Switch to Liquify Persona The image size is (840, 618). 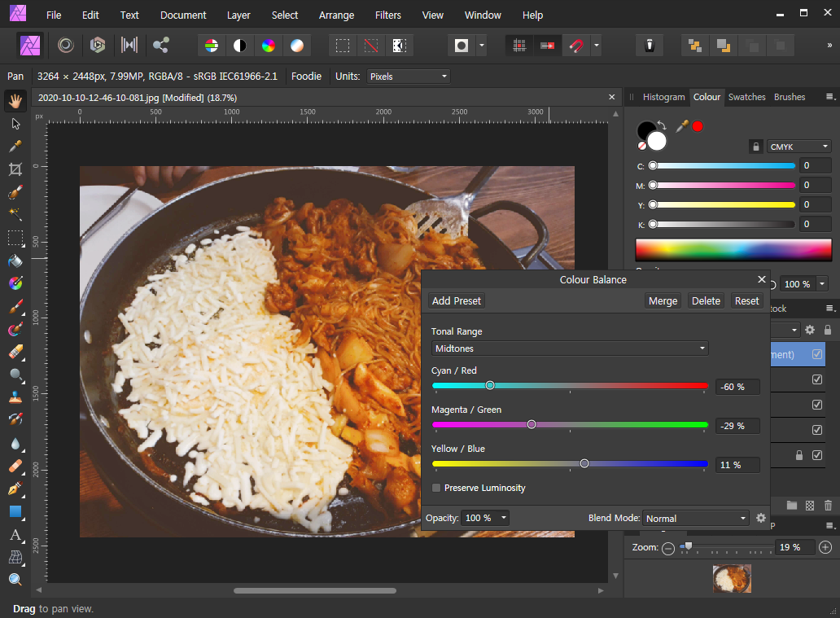coord(66,45)
